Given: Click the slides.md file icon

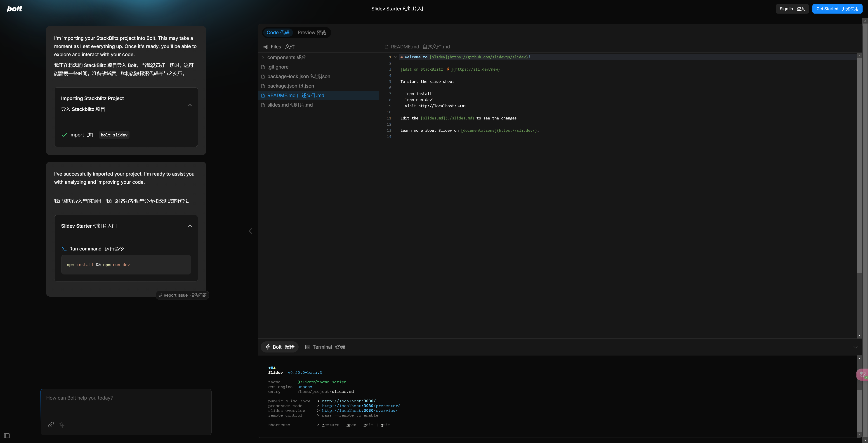Looking at the screenshot, I should [263, 105].
